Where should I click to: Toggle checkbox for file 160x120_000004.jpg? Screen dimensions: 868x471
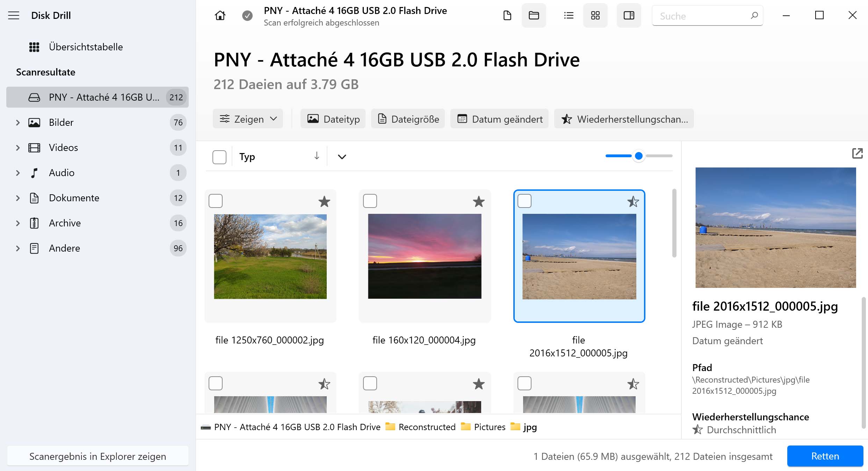370,201
